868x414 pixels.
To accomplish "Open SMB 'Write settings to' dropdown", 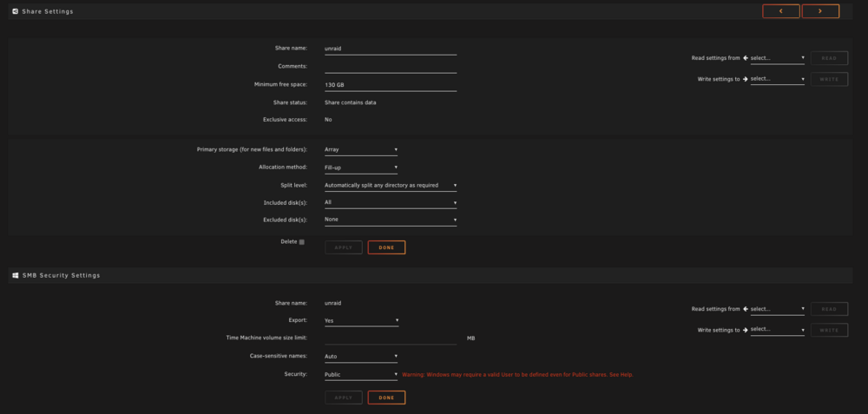I will tap(777, 330).
